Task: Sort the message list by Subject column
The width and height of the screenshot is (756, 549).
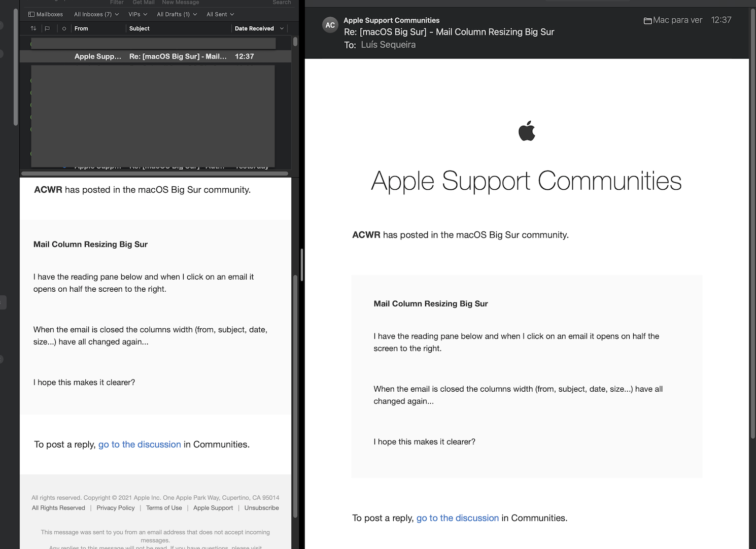Action: tap(139, 28)
